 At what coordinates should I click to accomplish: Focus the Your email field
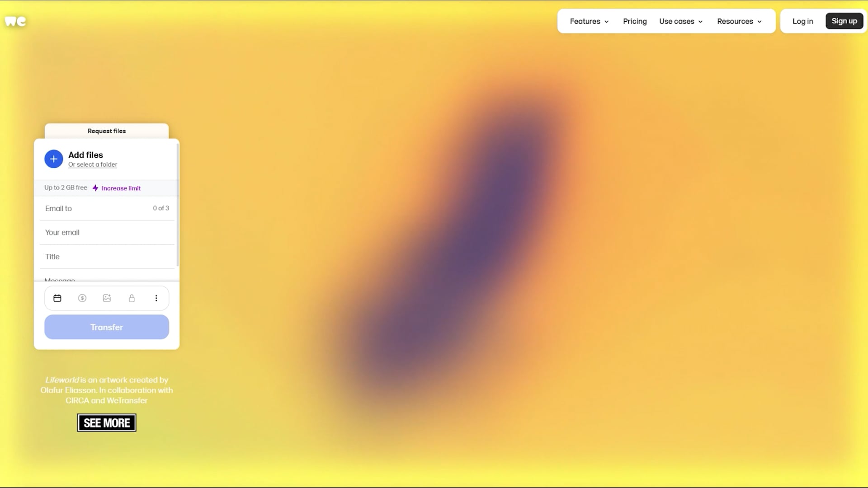107,232
